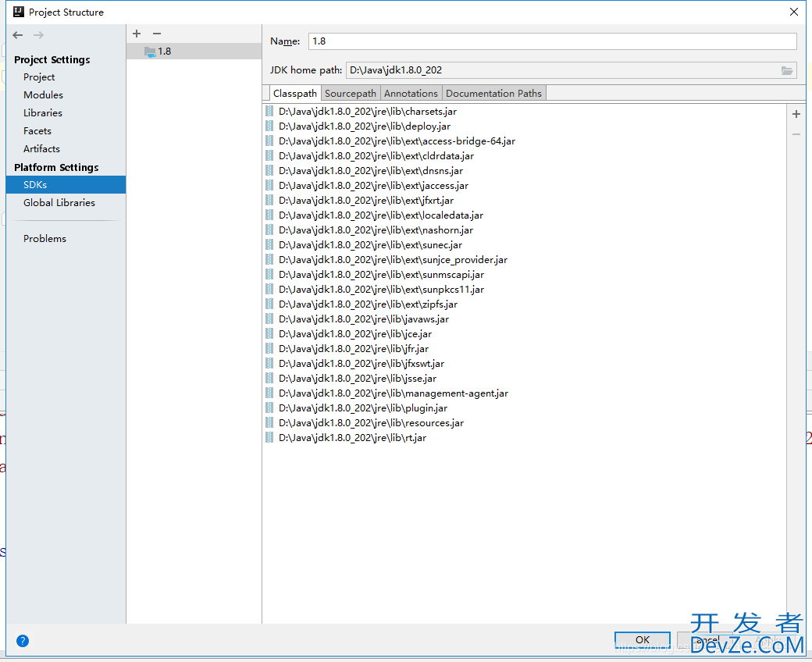Select the dnsns.jar entry
This screenshot has height=662, width=812.
[x=371, y=171]
